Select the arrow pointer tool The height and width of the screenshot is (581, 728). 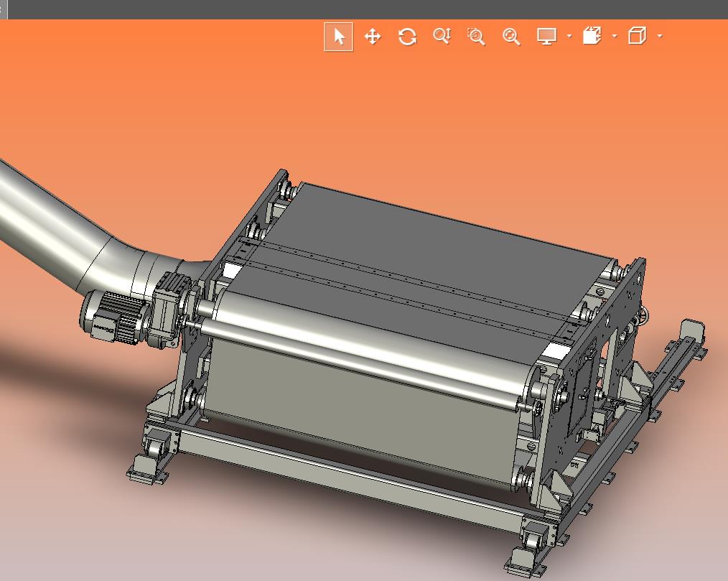[339, 36]
